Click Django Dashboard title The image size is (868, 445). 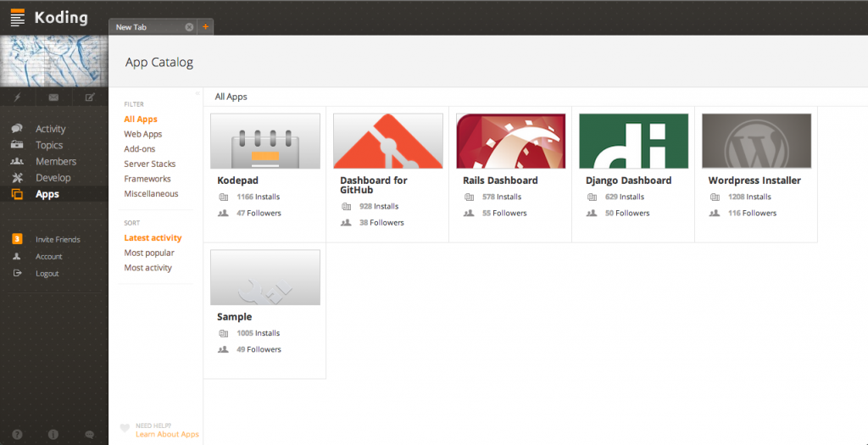[x=629, y=181]
